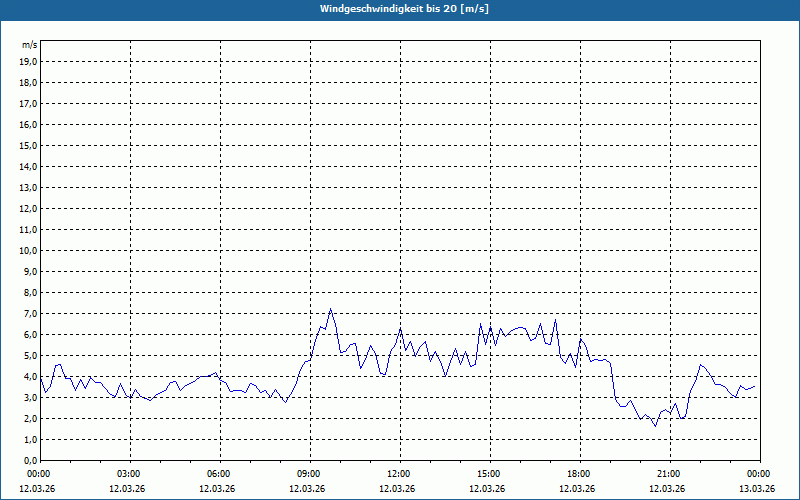Click the 0,0 y-axis label
The height and width of the screenshot is (500, 800).
[31, 460]
